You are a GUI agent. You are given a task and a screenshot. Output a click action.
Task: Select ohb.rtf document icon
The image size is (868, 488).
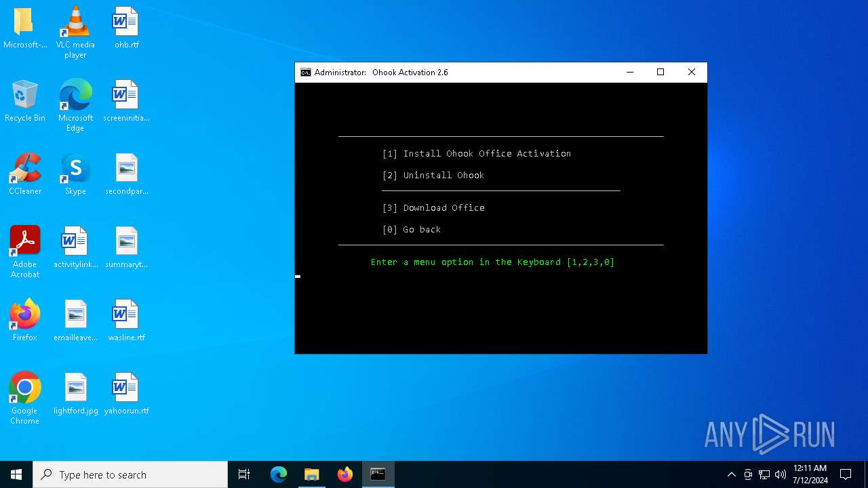pos(126,28)
